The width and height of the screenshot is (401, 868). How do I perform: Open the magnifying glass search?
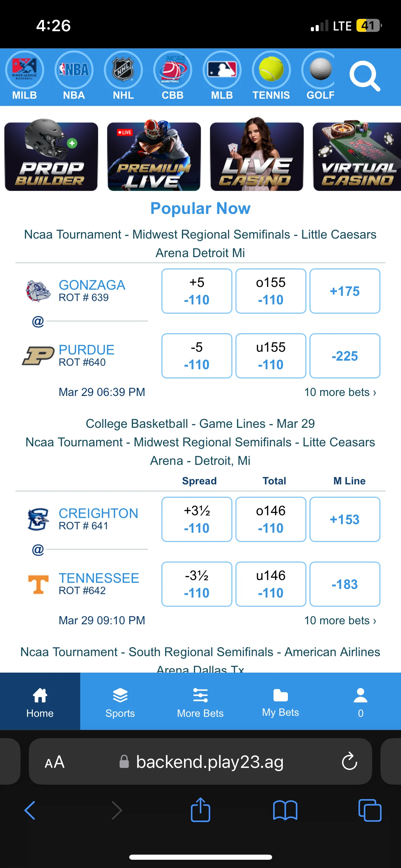364,76
